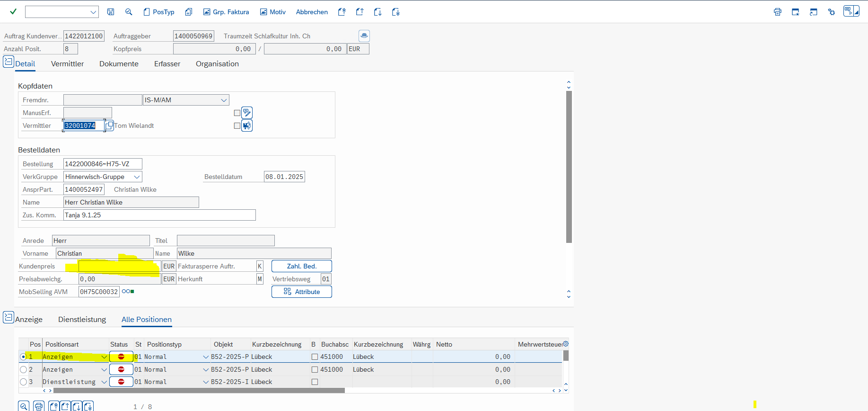Switch to the Organisation tab
868x411 pixels.
(x=217, y=64)
